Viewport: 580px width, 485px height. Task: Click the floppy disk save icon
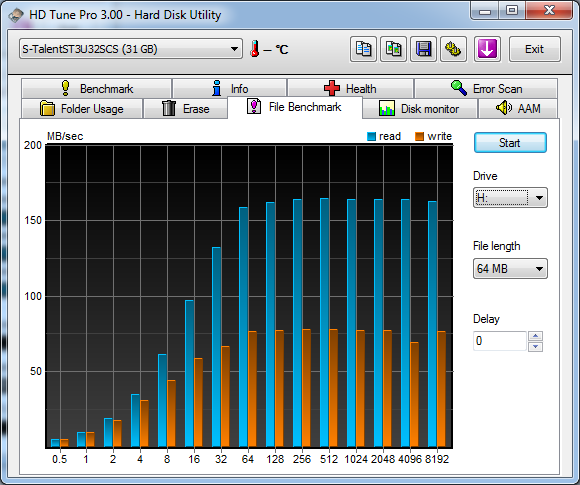(x=424, y=49)
